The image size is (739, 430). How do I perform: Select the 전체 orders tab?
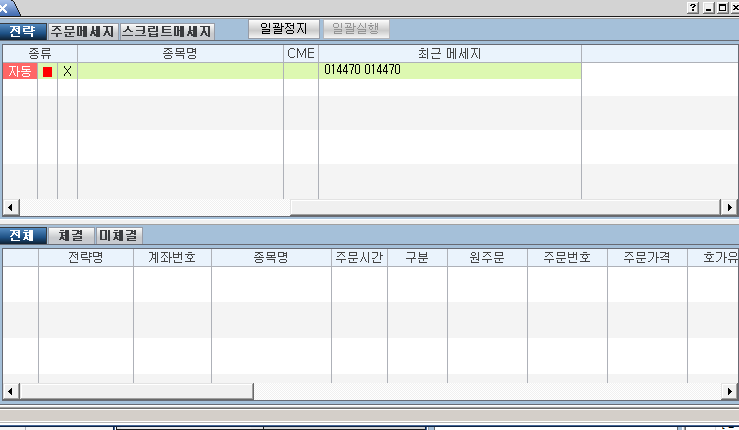click(x=23, y=236)
